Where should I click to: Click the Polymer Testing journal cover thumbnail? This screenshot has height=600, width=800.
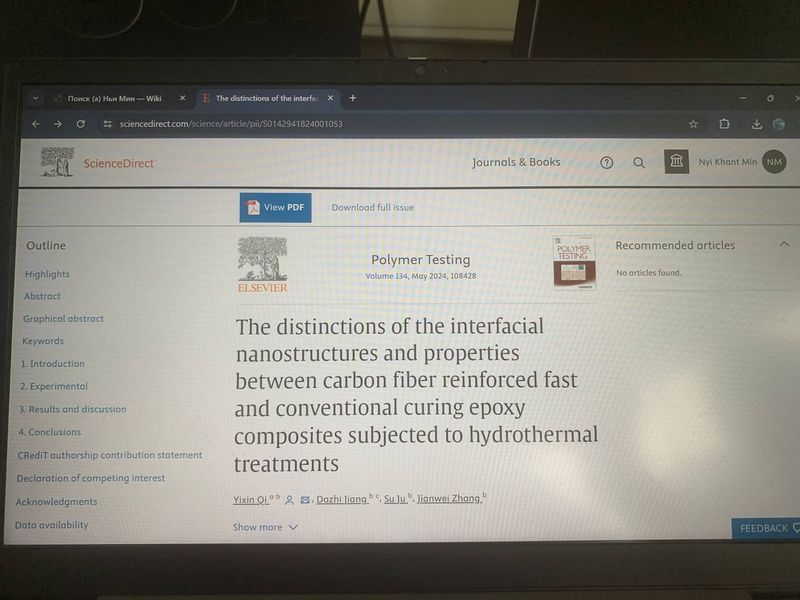pos(574,262)
